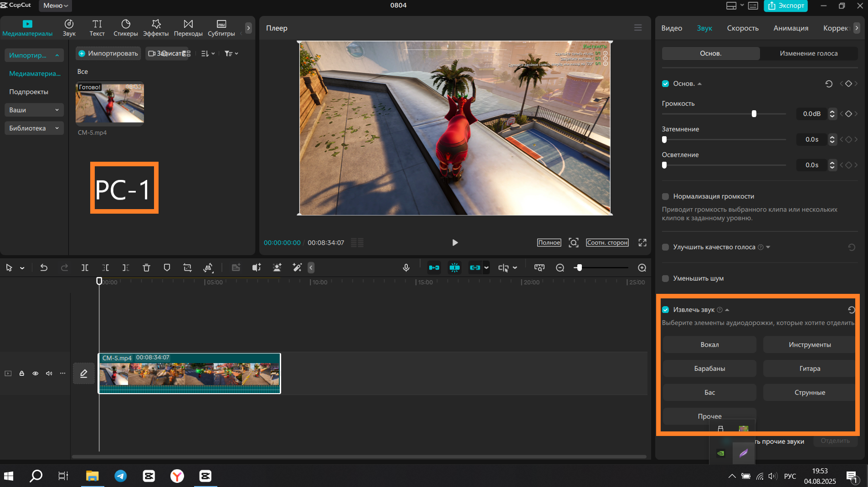Screen dimensions: 868x487
Task: Add a marker with the shield icon
Action: (167, 268)
